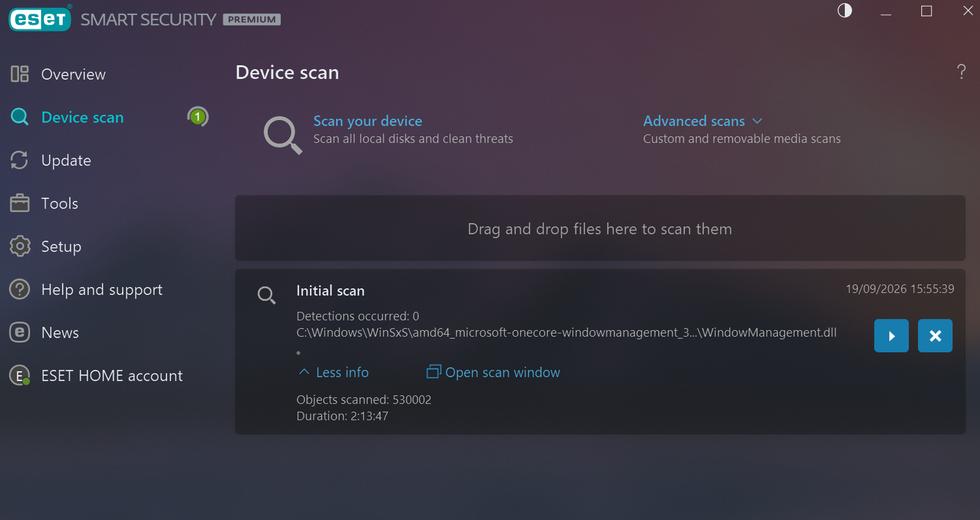
Task: Select the Device scan magnifier icon in sidebar
Action: tap(20, 117)
